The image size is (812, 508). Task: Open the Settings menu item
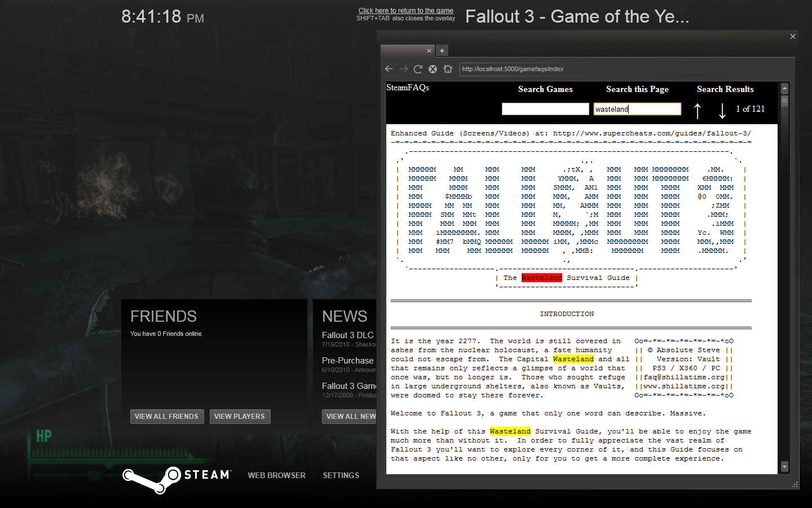[x=341, y=475]
